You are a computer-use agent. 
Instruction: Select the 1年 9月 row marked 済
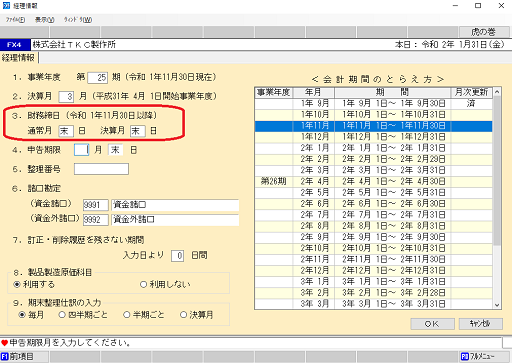(x=374, y=103)
